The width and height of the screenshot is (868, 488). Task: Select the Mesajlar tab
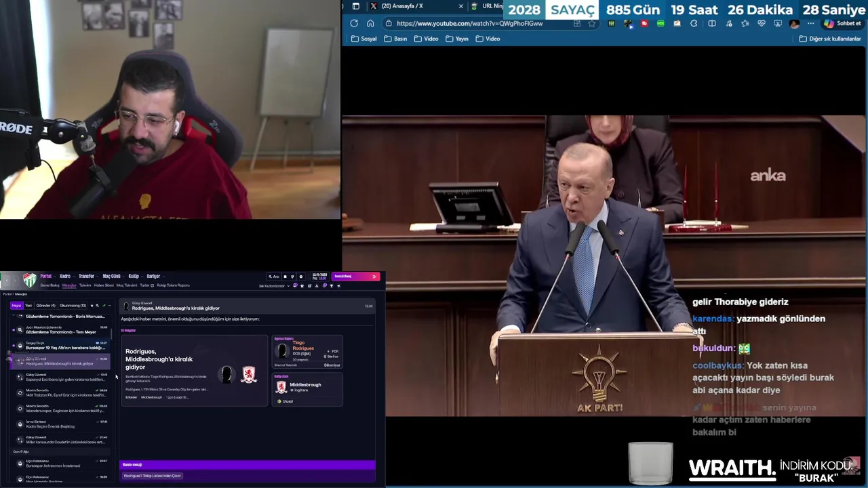pyautogui.click(x=69, y=285)
